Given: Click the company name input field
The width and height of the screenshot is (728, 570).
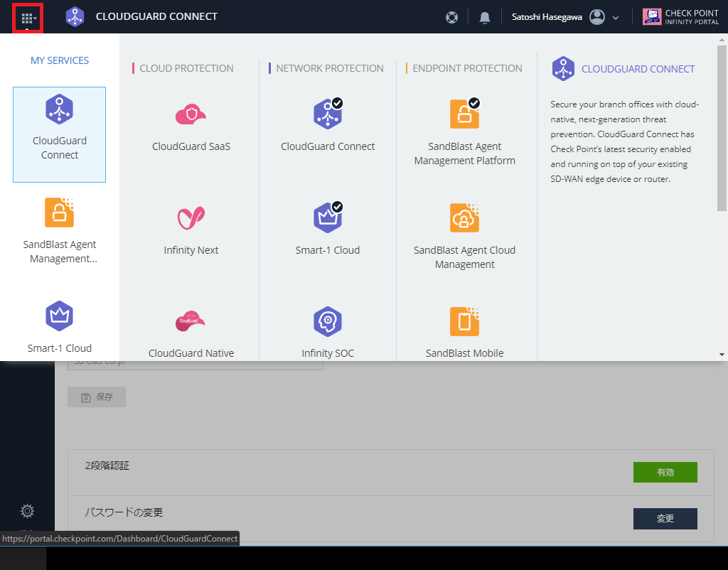Looking at the screenshot, I should 196,365.
